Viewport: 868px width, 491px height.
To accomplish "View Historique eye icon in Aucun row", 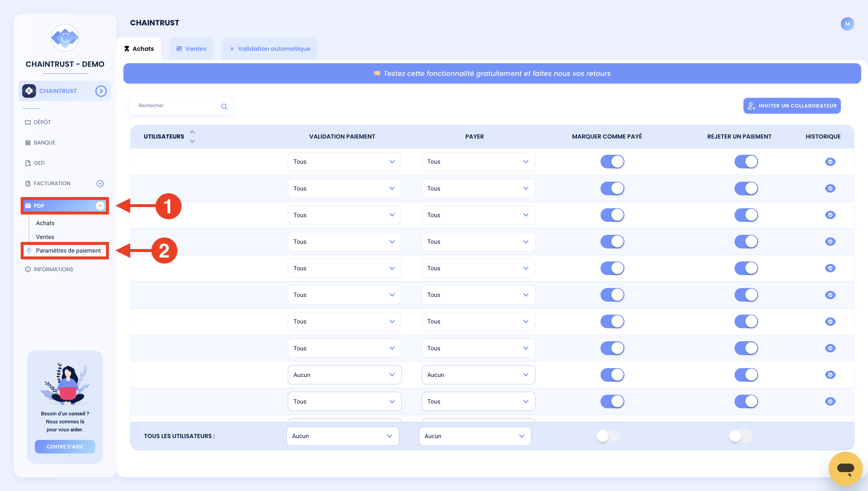I will click(x=830, y=375).
